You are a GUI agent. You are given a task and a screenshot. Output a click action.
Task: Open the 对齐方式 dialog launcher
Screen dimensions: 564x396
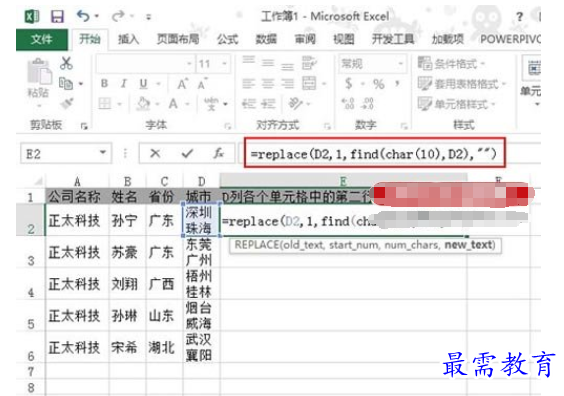pyautogui.click(x=327, y=126)
